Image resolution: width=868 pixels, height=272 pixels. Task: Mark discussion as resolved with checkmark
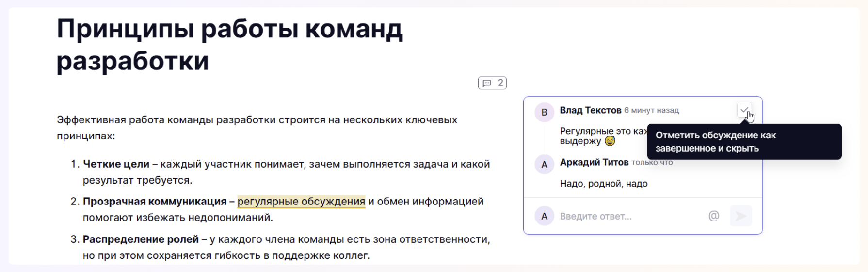[x=744, y=110]
